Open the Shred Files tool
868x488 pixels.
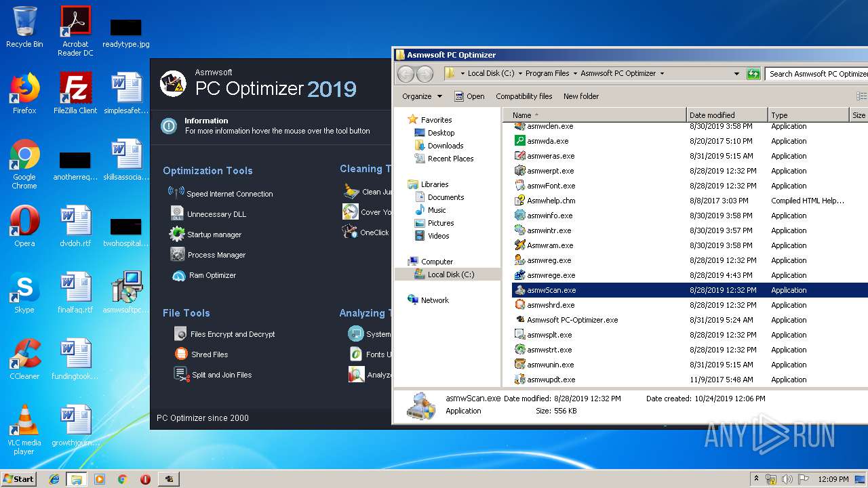coord(201,354)
